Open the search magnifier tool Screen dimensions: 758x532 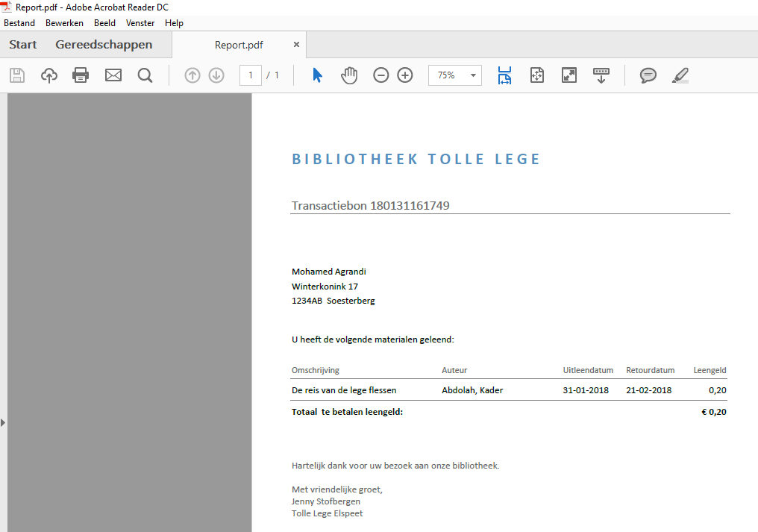[145, 75]
